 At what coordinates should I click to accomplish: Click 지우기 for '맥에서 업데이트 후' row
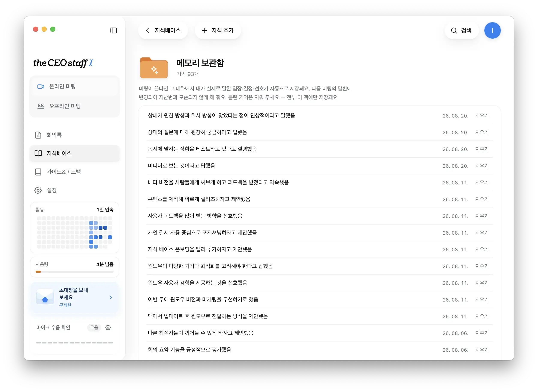tap(482, 317)
